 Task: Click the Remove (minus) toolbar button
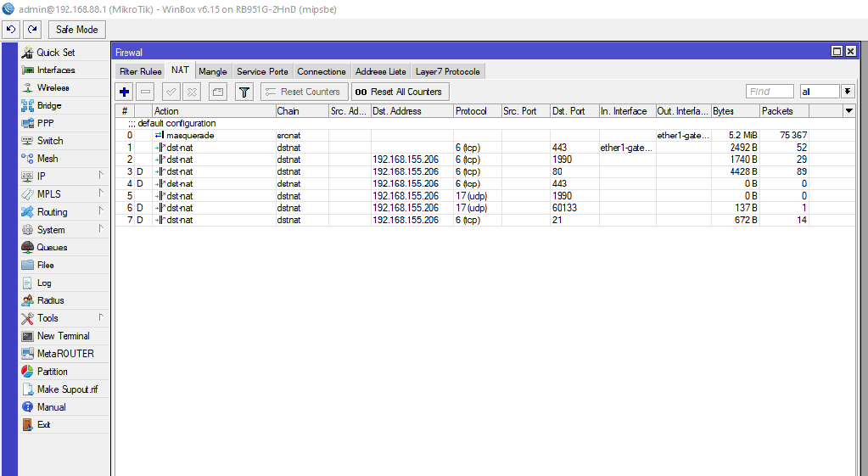(145, 92)
